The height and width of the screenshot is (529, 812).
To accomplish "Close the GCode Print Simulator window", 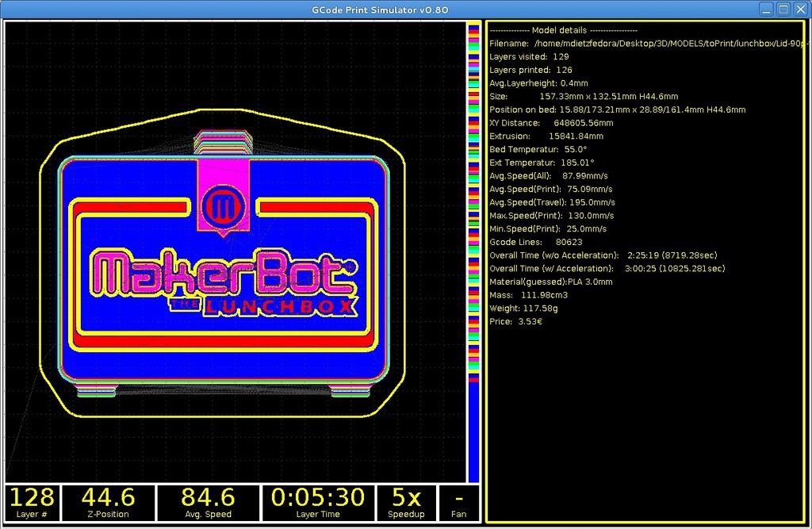I will click(799, 10).
